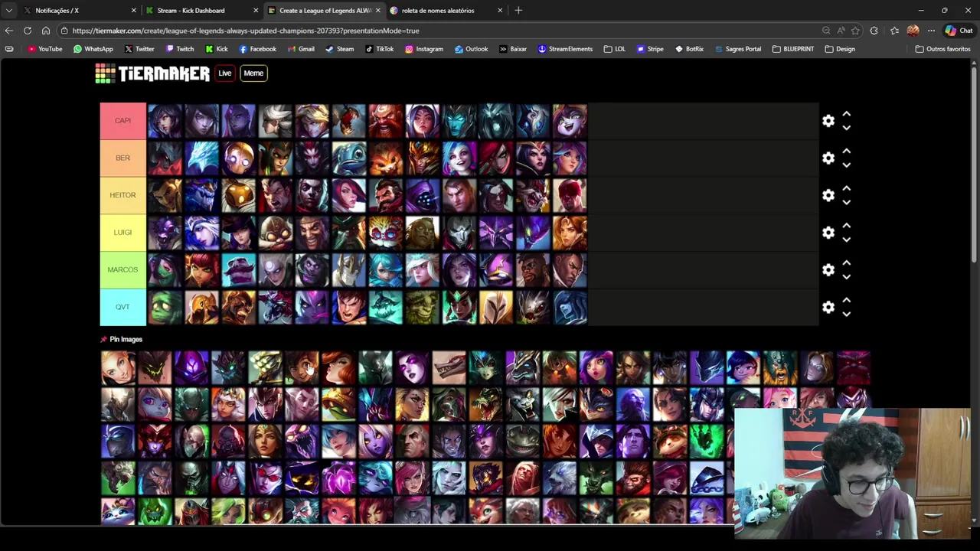Screen dimensions: 980x551
Task: Click the MARCOS tier label
Action: [x=122, y=270]
